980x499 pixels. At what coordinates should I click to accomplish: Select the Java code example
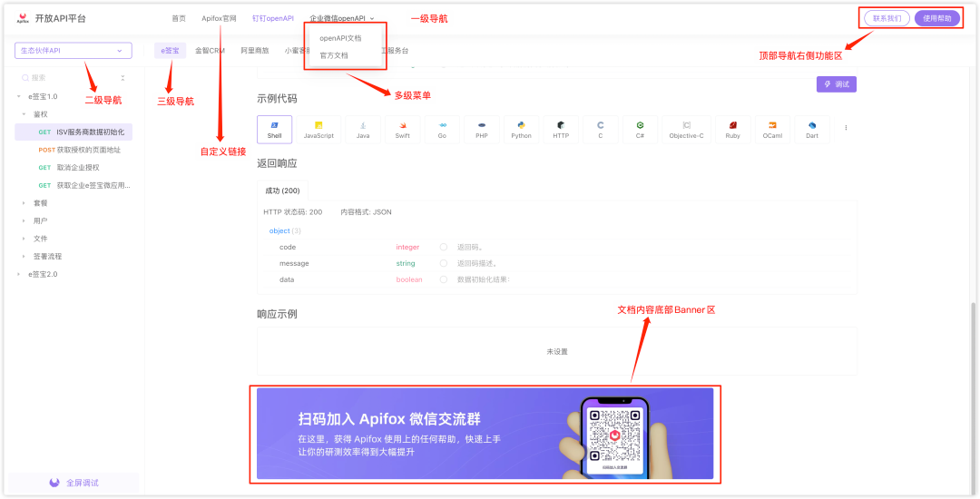[x=363, y=129]
